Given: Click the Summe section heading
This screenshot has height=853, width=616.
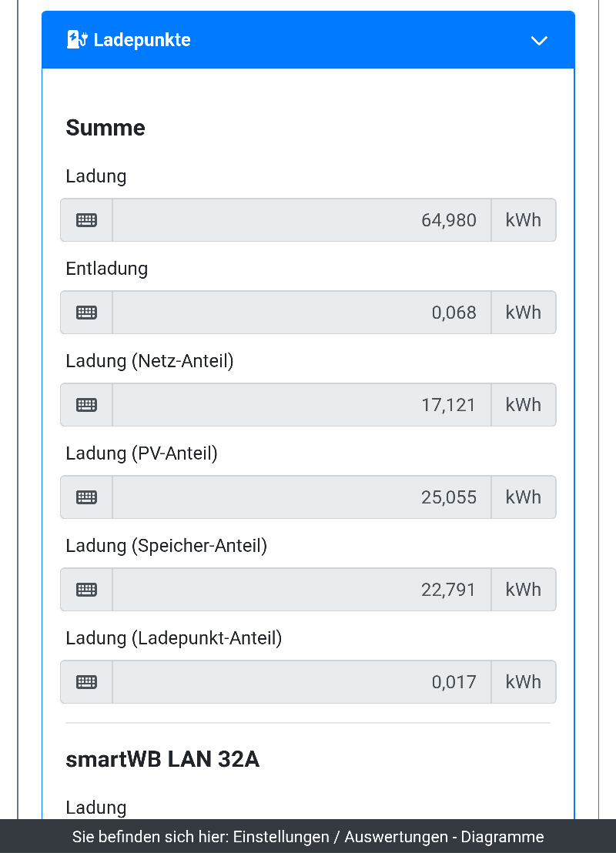Looking at the screenshot, I should coord(105,128).
